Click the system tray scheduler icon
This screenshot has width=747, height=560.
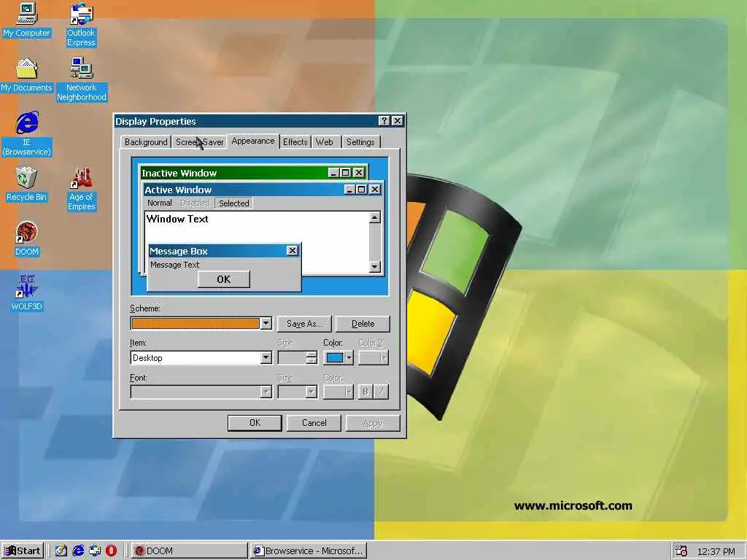(681, 551)
